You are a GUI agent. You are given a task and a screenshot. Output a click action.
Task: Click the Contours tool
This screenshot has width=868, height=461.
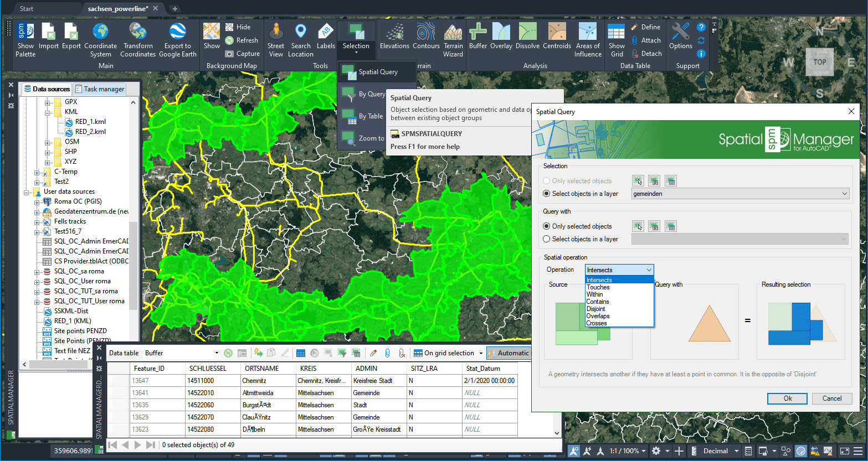[x=426, y=37]
